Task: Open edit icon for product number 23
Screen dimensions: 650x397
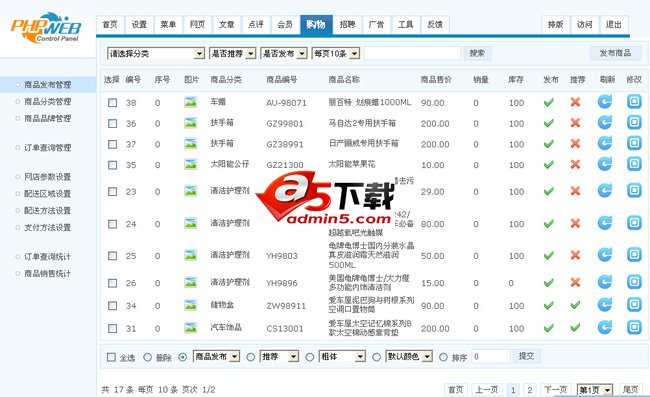Action: [x=634, y=191]
